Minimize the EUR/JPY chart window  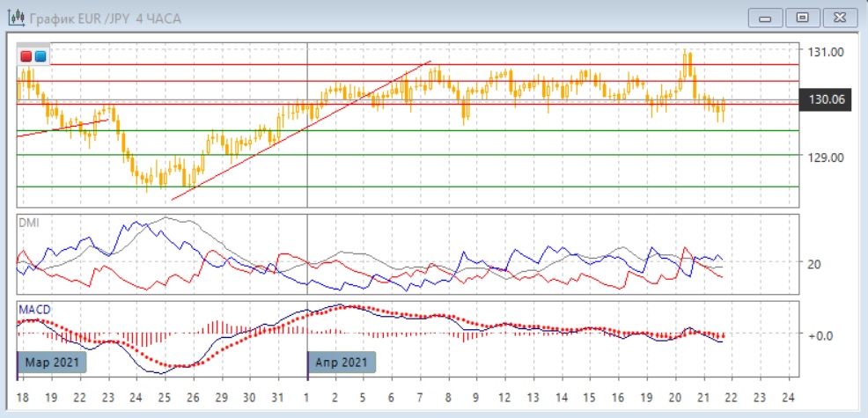coord(765,18)
